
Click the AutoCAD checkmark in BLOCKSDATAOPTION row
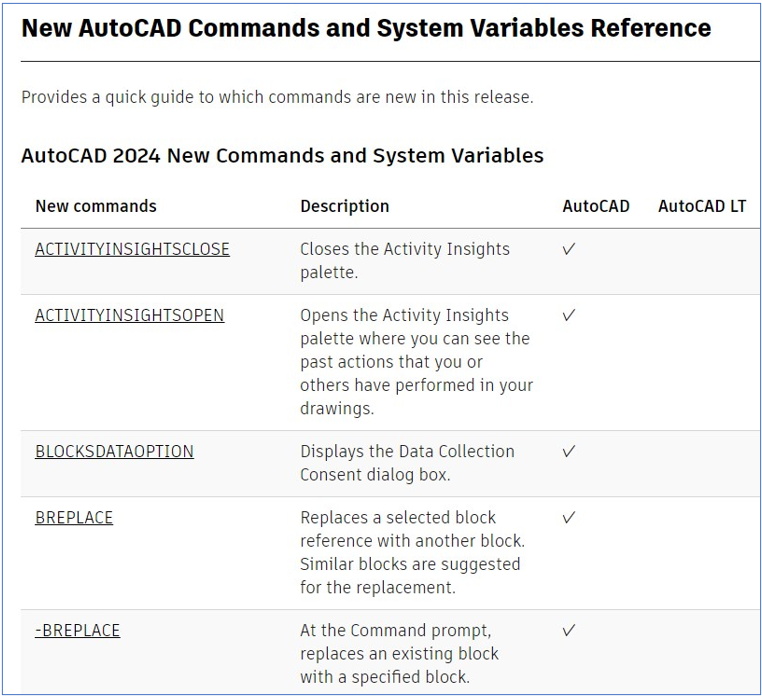click(569, 451)
